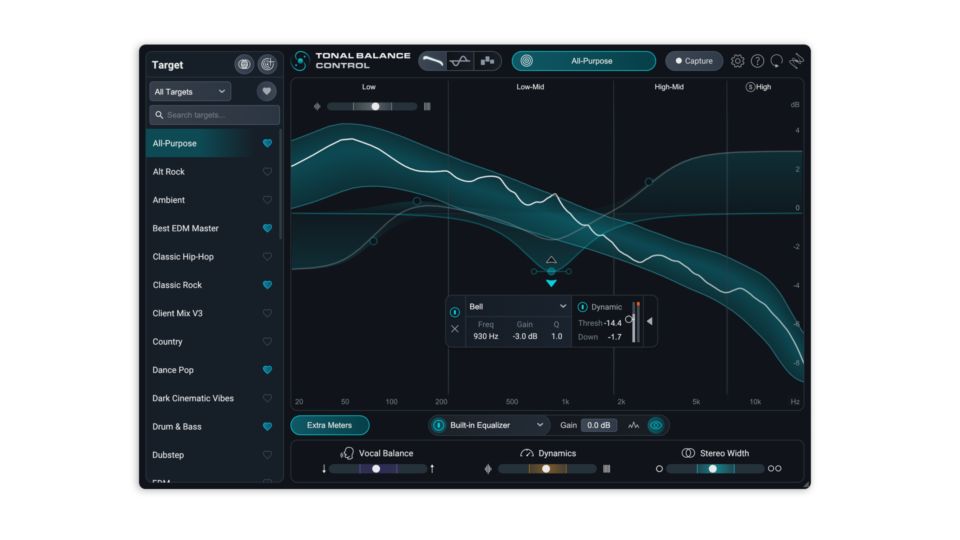This screenshot has height=540, width=960.
Task: Click the iZotope relay icon at top right
Action: 796,61
